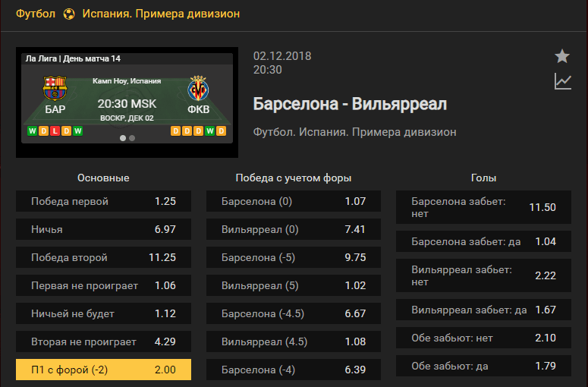Pick Вильярреал (5) handicap at 1.02
Image resolution: width=588 pixels, height=387 pixels.
294,286
